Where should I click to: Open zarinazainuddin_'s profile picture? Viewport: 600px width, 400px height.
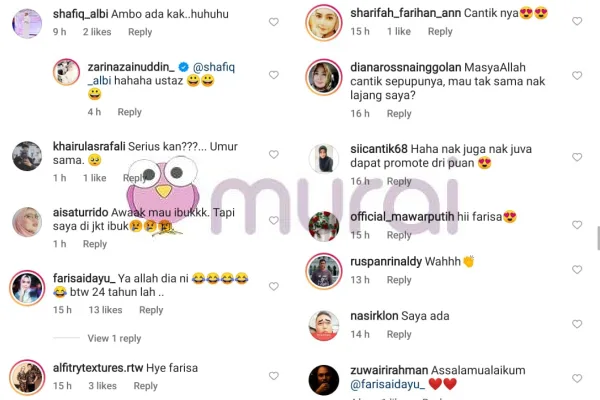pos(67,72)
